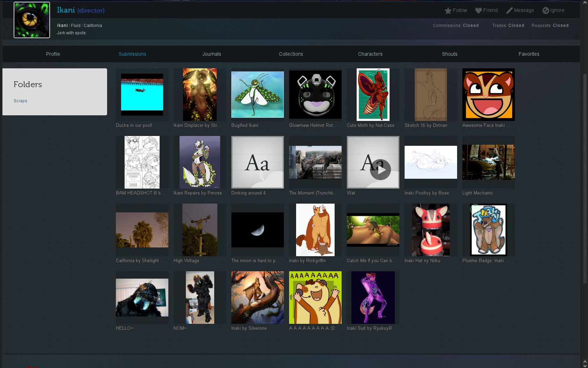Open Inaki Suit by RyukuyR thumbnail
Image resolution: width=588 pixels, height=368 pixels.
click(x=373, y=298)
